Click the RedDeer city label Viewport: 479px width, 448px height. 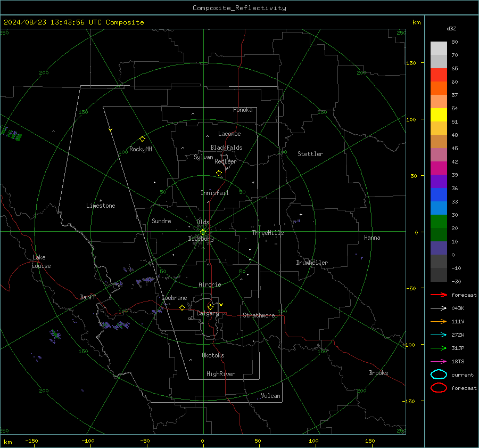coord(226,161)
